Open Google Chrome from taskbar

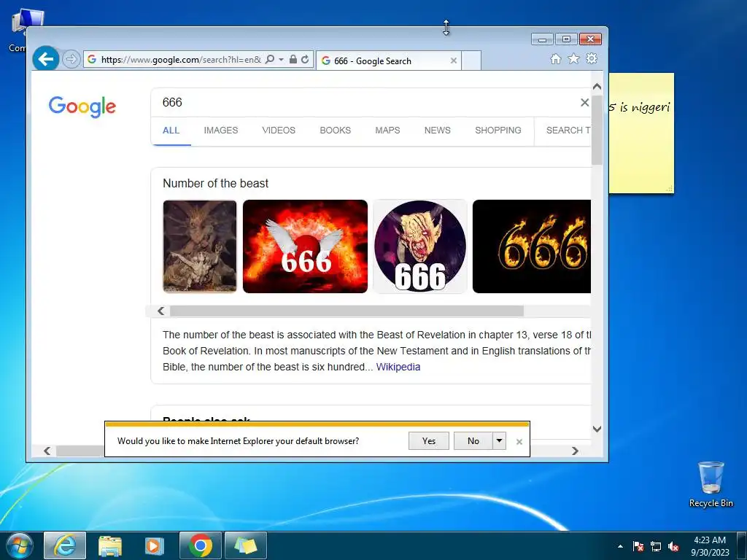click(x=201, y=545)
